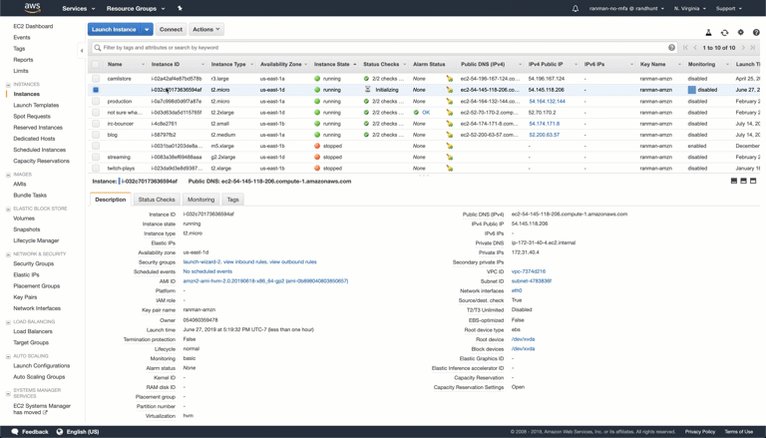Click the instance filter search field
The height and width of the screenshot is (438, 766).
[383, 47]
